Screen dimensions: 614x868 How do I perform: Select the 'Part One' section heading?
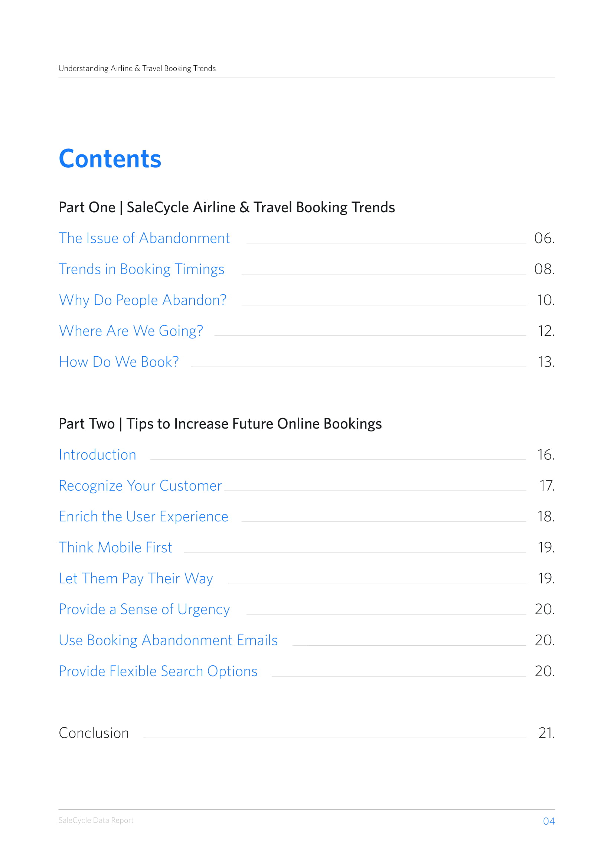226,207
